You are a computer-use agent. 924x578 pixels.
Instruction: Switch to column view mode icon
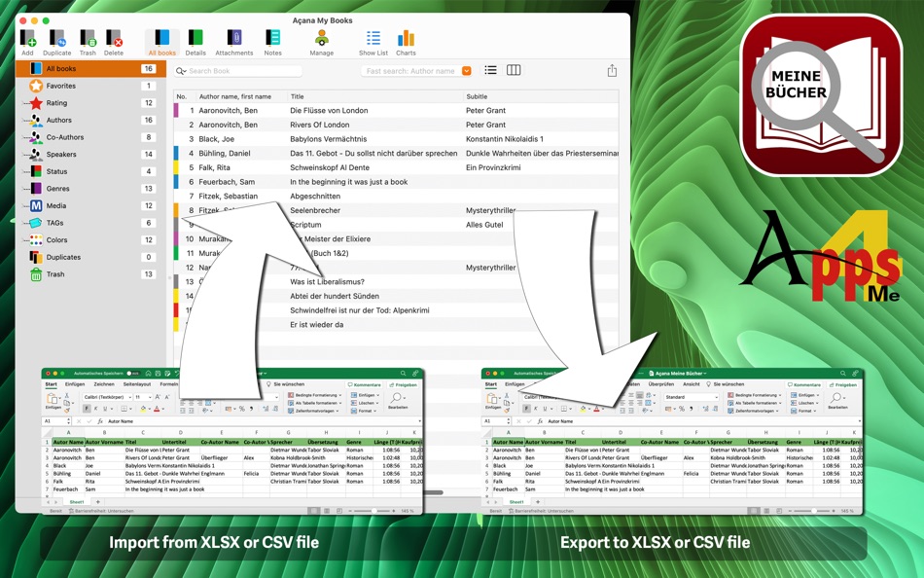pos(514,70)
